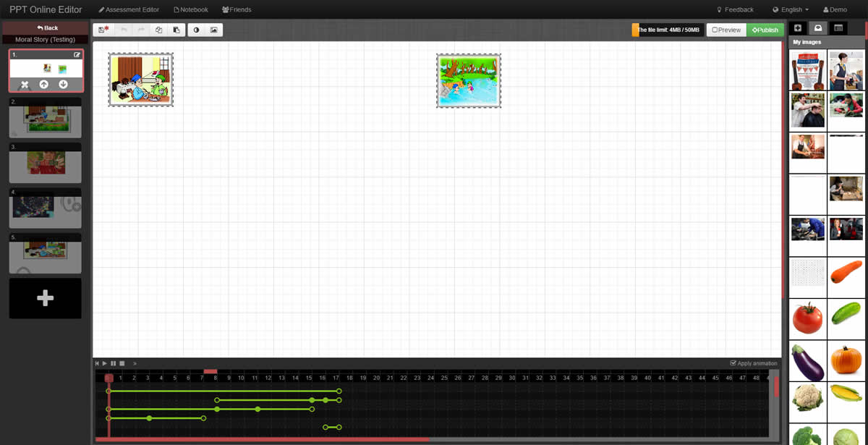Click the copy icon in the toolbar
The image size is (868, 445).
(x=158, y=30)
